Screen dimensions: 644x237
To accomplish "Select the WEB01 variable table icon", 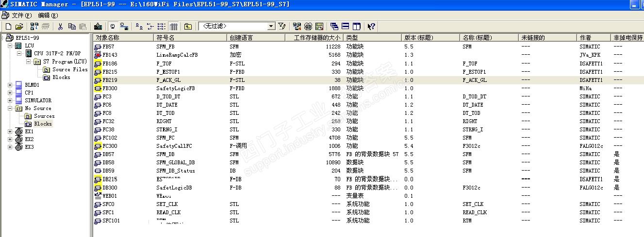I will pyautogui.click(x=99, y=196).
